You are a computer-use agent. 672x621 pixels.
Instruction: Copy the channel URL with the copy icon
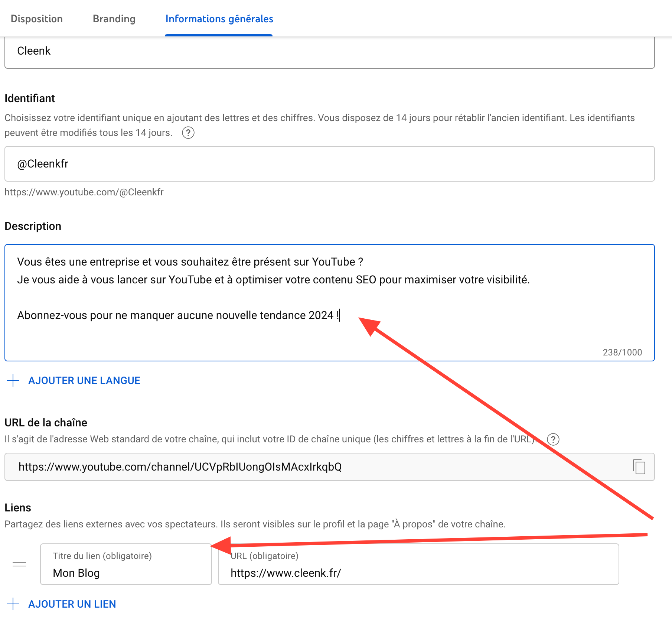[x=639, y=467]
